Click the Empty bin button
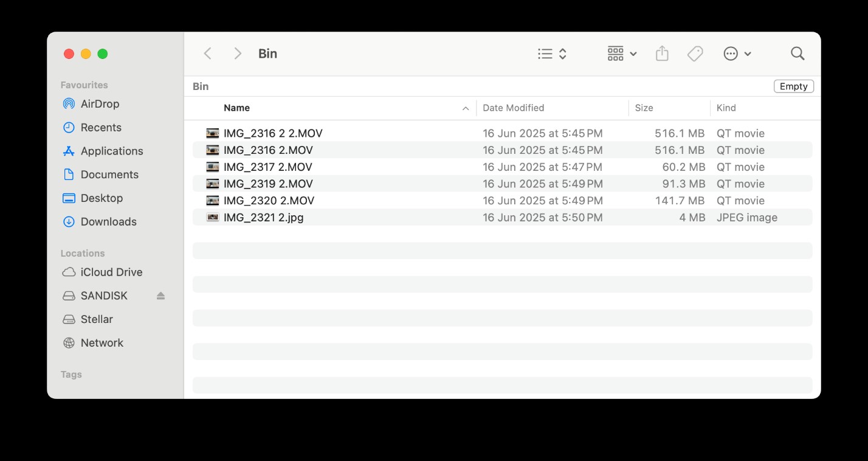 pos(793,86)
